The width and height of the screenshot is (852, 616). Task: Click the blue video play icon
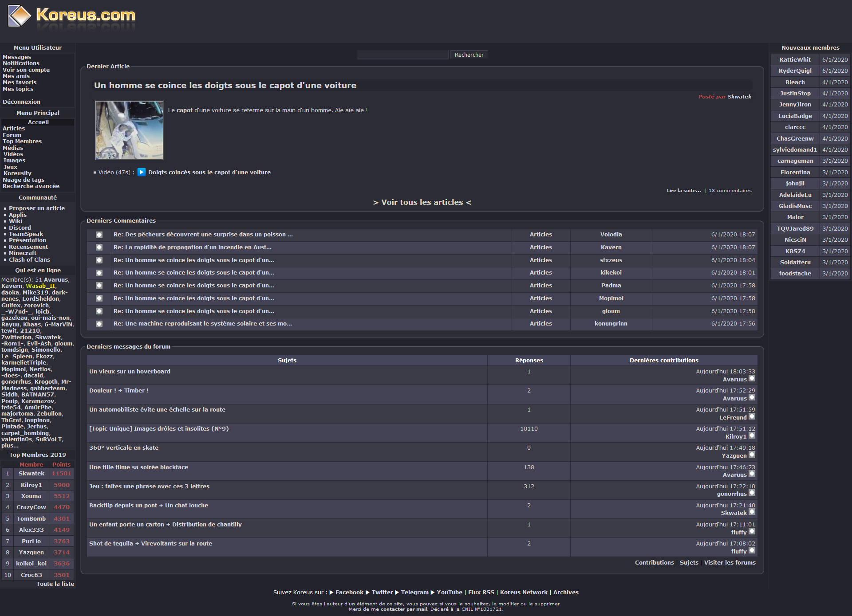point(141,172)
